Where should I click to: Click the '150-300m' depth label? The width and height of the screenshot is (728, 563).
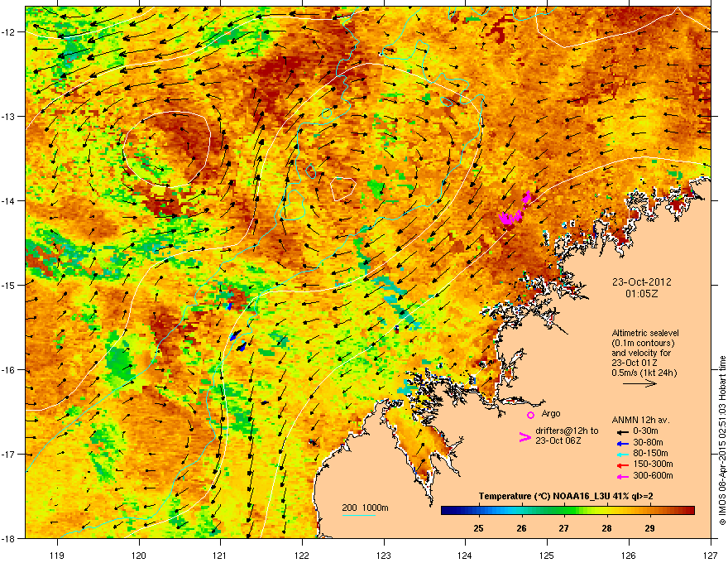pyautogui.click(x=653, y=464)
